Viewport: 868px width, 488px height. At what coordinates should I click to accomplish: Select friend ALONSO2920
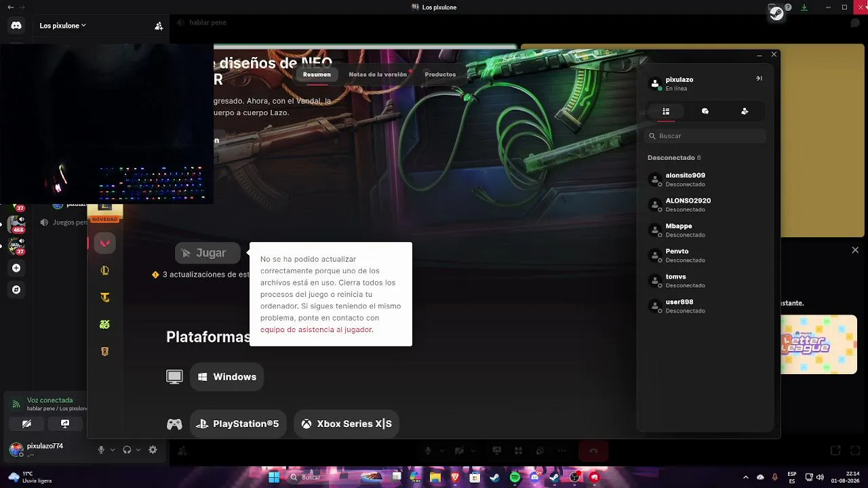[x=705, y=205]
